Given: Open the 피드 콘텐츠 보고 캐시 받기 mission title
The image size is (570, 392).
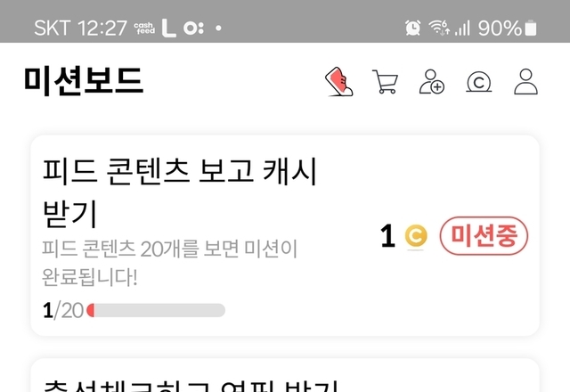Looking at the screenshot, I should (x=180, y=192).
